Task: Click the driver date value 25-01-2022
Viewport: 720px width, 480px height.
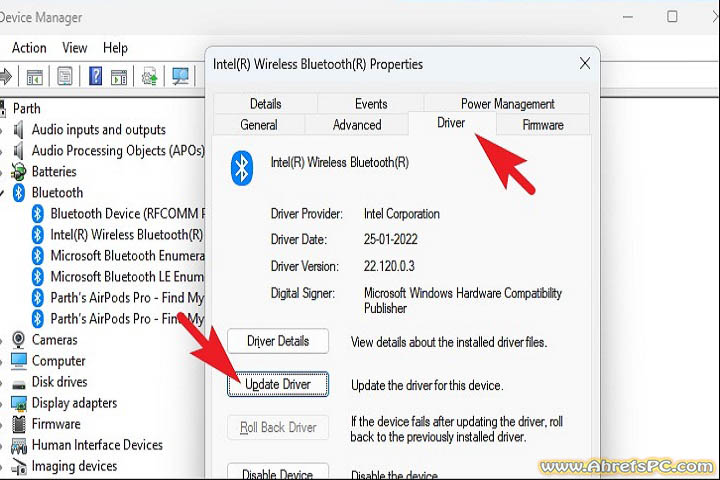Action: tap(391, 239)
